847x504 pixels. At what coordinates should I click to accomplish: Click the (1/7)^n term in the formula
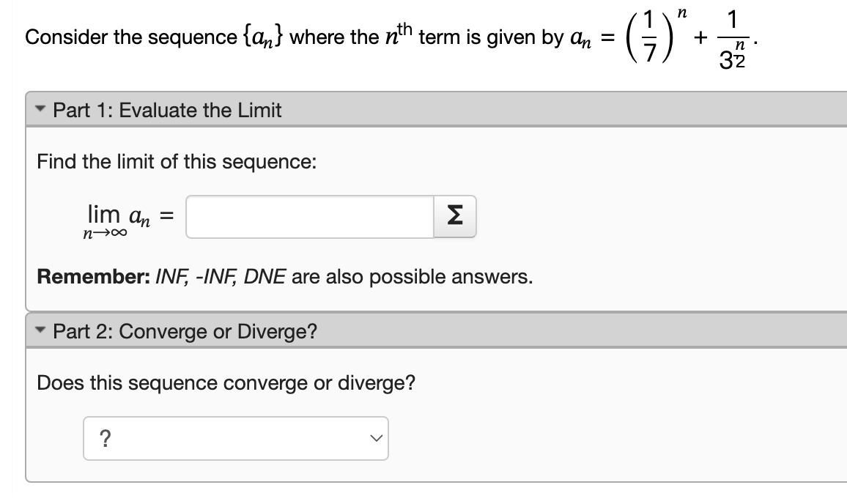[656, 36]
